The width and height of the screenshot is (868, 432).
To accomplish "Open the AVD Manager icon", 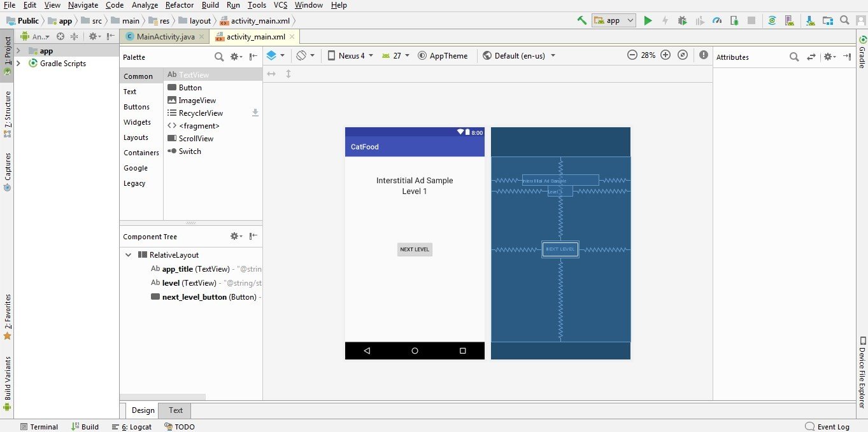I will click(x=789, y=20).
